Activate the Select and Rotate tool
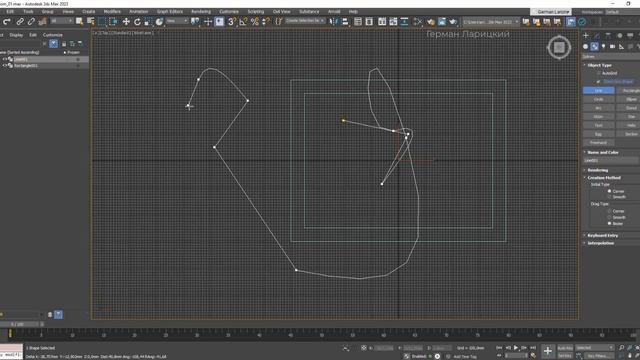 (137, 22)
